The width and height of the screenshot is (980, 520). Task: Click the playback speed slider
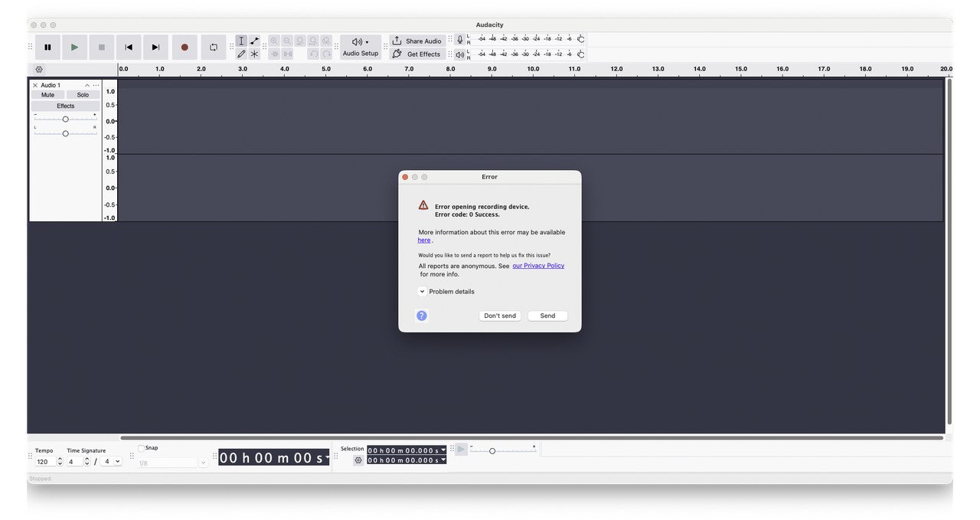point(503,450)
